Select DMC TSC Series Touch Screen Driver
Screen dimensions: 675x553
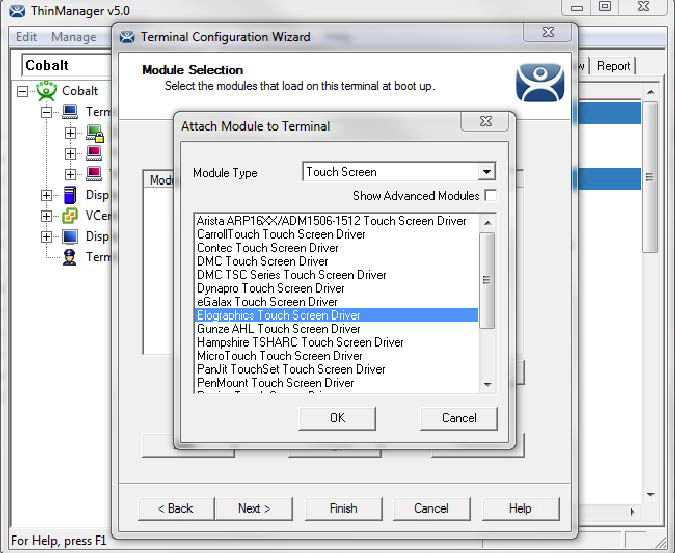[336, 275]
